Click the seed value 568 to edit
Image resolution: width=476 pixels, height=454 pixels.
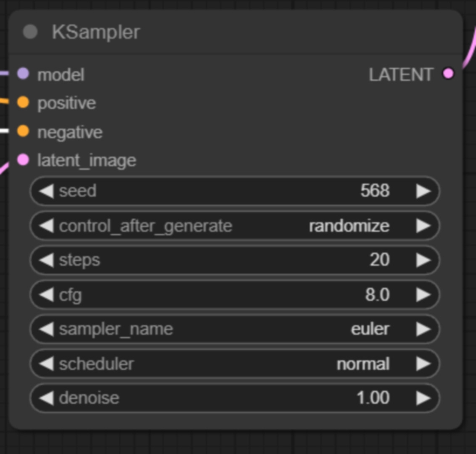point(376,191)
